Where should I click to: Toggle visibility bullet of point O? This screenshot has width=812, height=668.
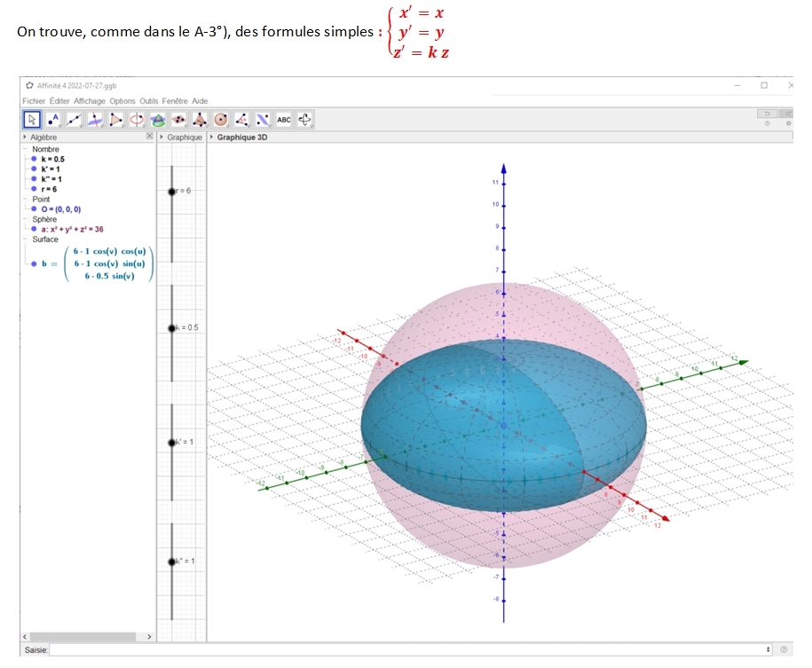pos(35,209)
